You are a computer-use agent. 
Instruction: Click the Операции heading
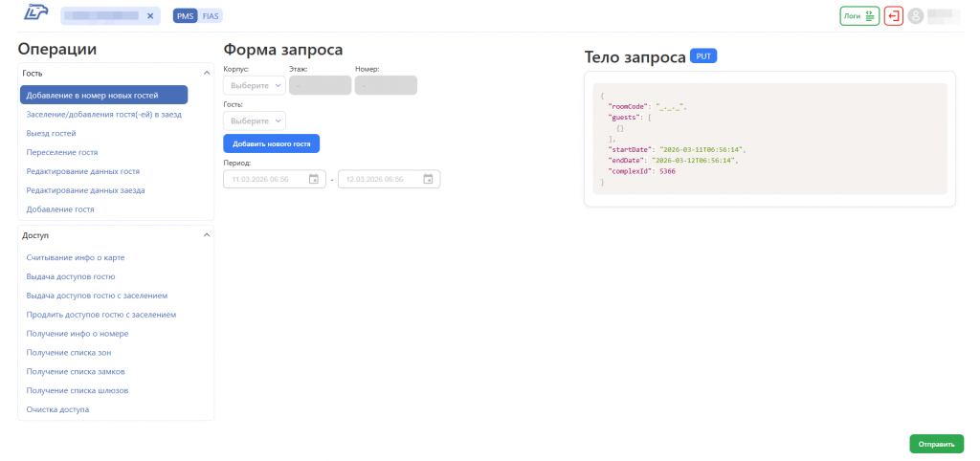click(x=56, y=50)
